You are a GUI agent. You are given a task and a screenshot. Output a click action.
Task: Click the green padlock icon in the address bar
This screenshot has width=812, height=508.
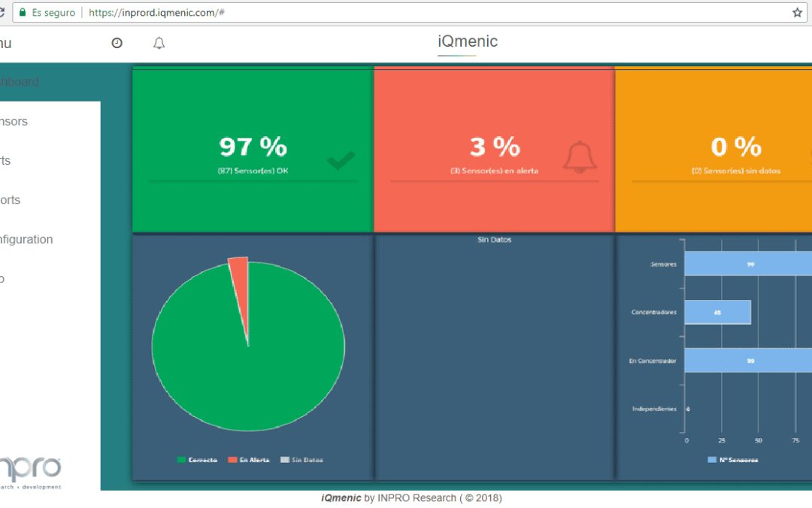(x=23, y=13)
